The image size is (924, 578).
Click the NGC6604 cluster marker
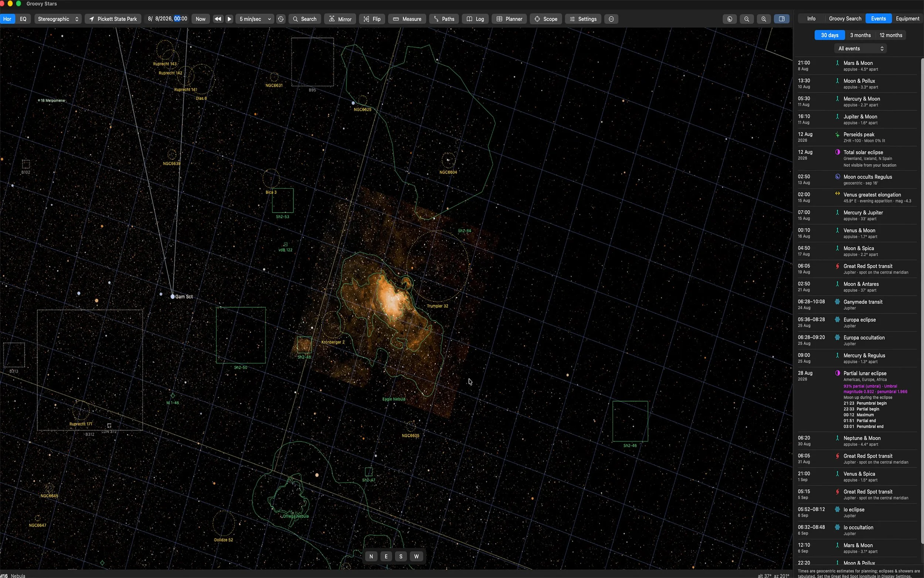[448, 160]
